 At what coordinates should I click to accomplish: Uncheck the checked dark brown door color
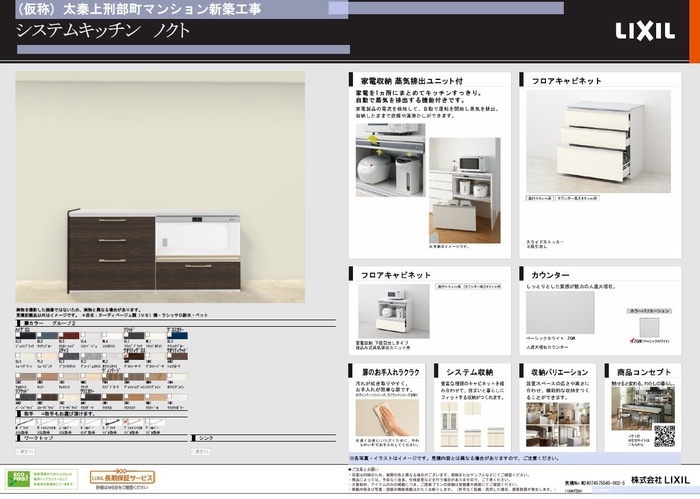coord(126,356)
